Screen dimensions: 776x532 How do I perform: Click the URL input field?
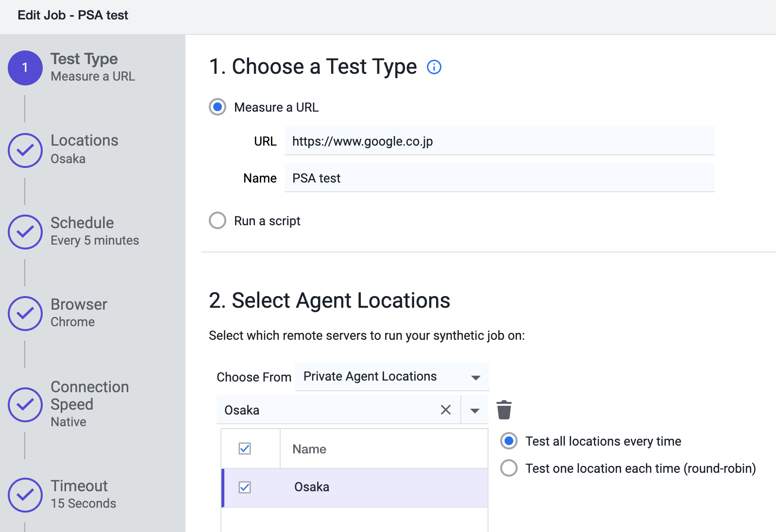(499, 141)
